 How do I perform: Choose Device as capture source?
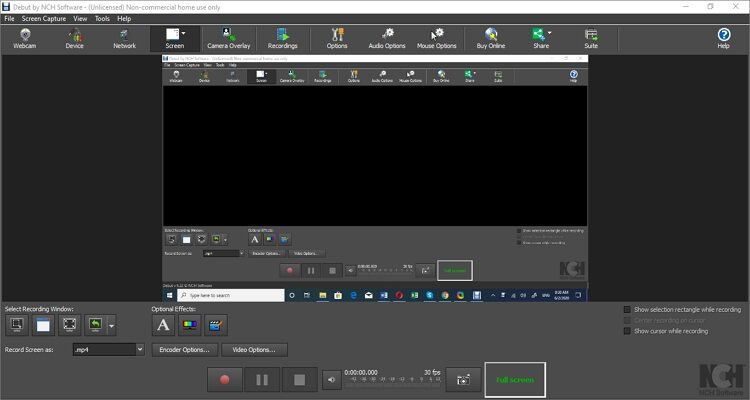tap(75, 39)
